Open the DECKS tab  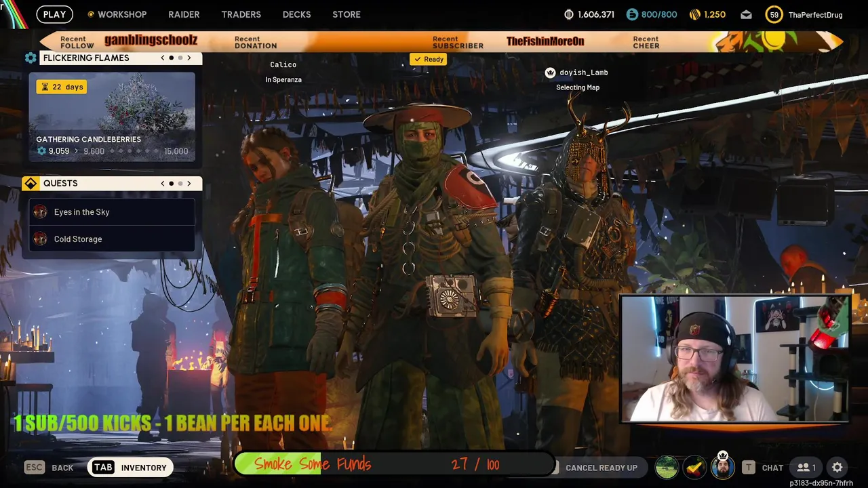[296, 14]
